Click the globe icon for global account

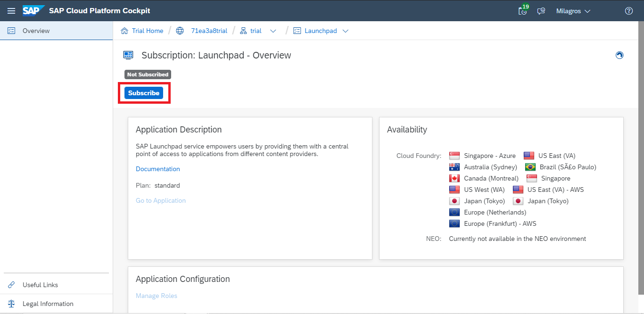pyautogui.click(x=180, y=31)
